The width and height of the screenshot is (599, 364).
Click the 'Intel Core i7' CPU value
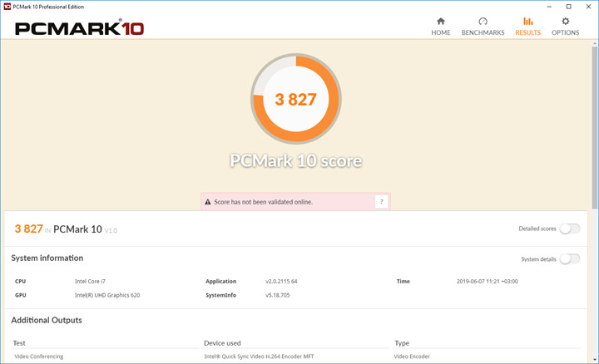tap(90, 281)
